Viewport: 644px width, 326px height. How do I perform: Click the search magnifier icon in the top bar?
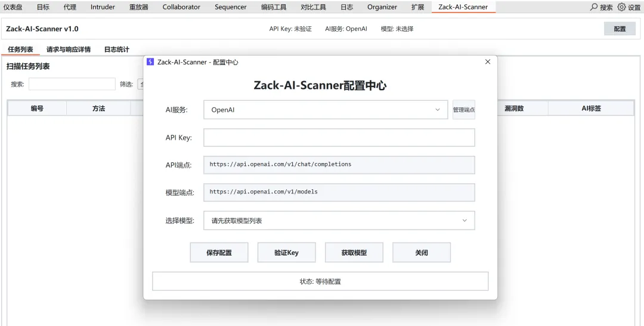pyautogui.click(x=594, y=7)
